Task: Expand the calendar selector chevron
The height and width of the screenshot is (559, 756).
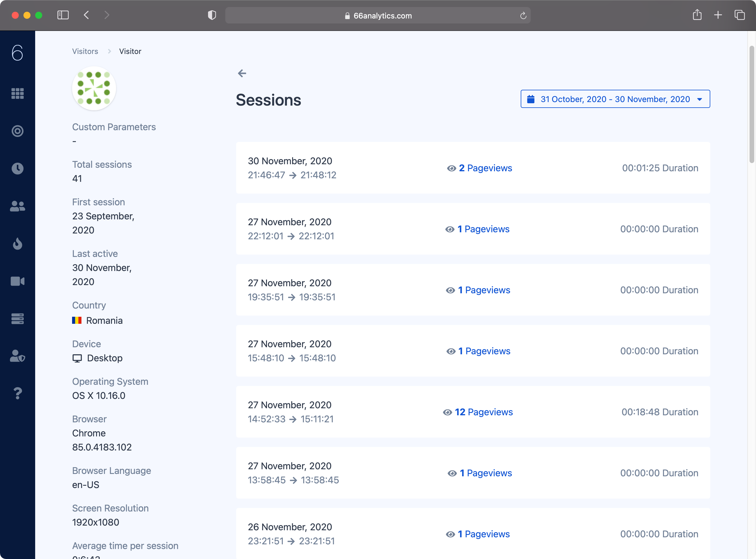Action: click(699, 99)
